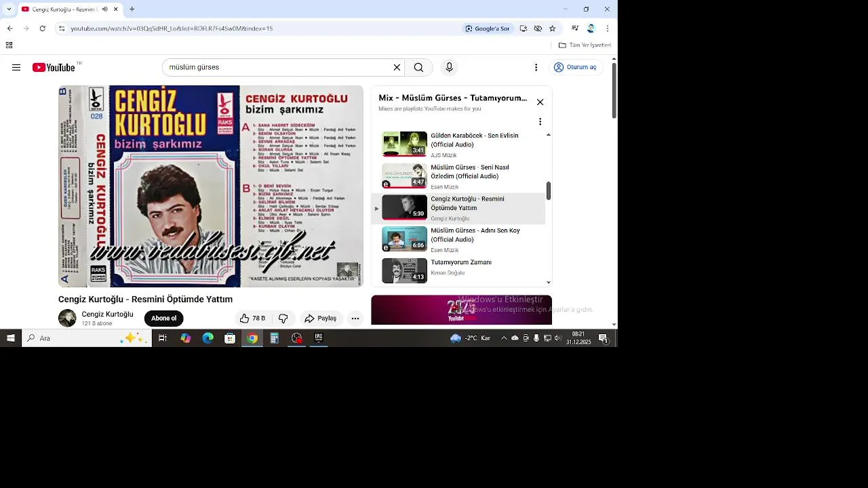Install app icon in address bar

(523, 28)
